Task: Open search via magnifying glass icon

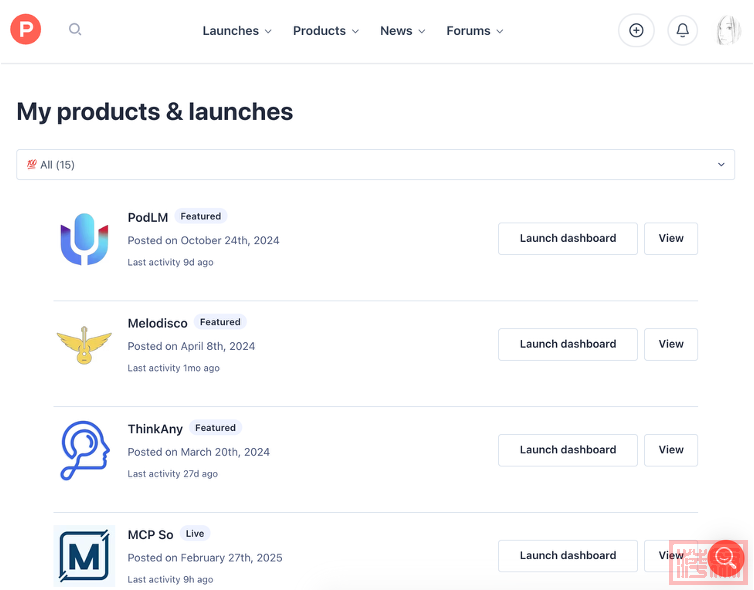Action: [x=75, y=30]
